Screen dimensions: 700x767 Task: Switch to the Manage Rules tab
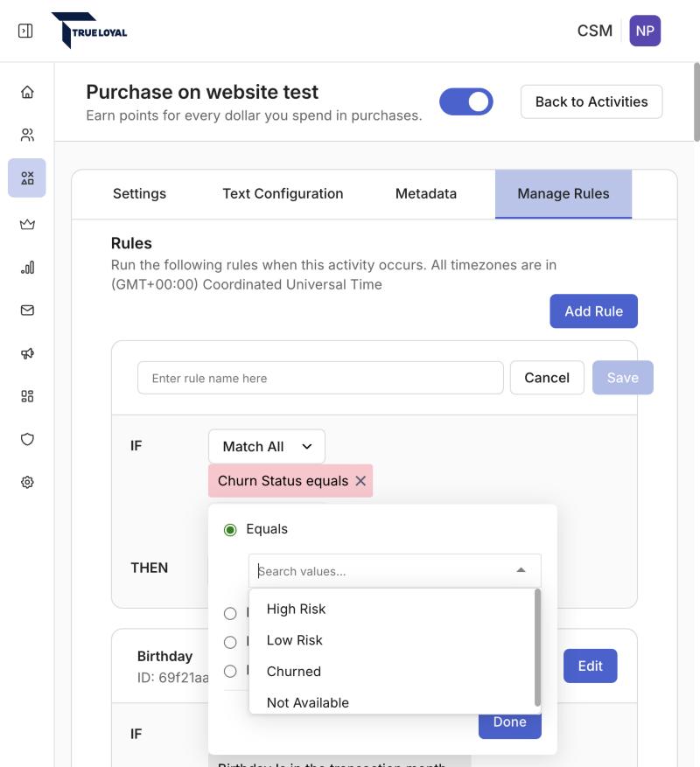click(x=563, y=193)
